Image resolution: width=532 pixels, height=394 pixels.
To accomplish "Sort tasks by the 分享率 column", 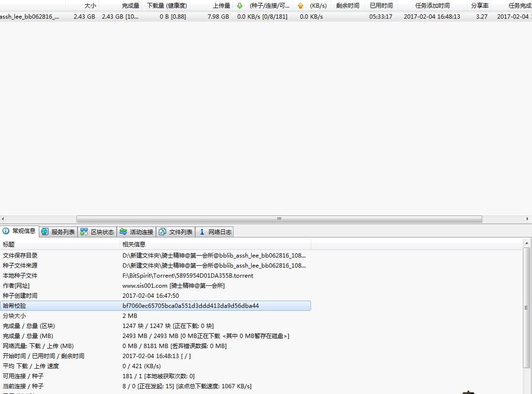I will point(479,6).
